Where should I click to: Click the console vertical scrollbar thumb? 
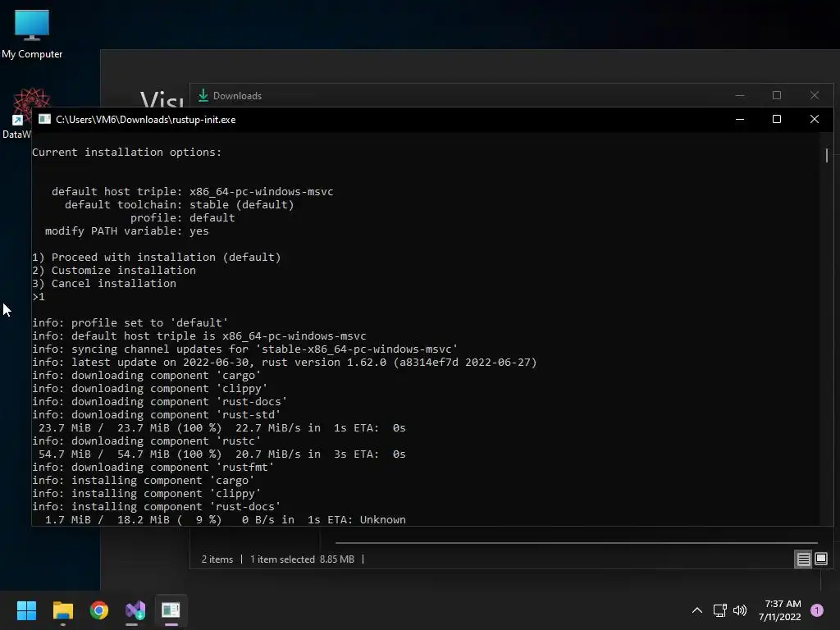point(827,155)
